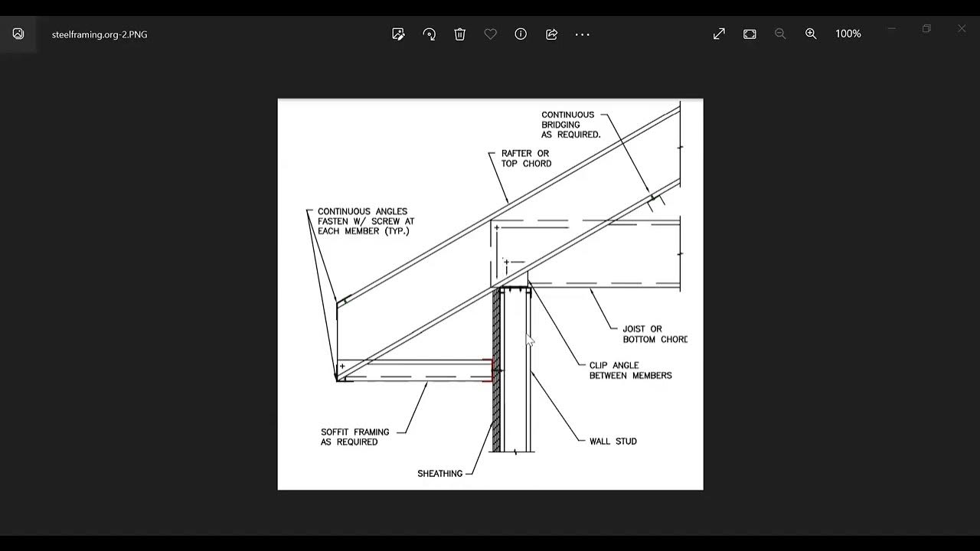Screen dimensions: 980x551
Task: Open the Photos app home icon
Action: (x=18, y=34)
